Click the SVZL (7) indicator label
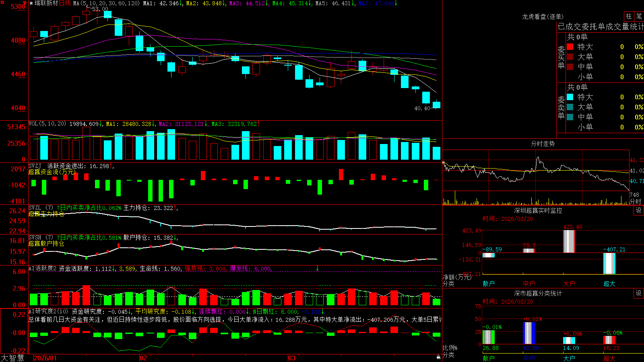644x362 pixels. 41,208
